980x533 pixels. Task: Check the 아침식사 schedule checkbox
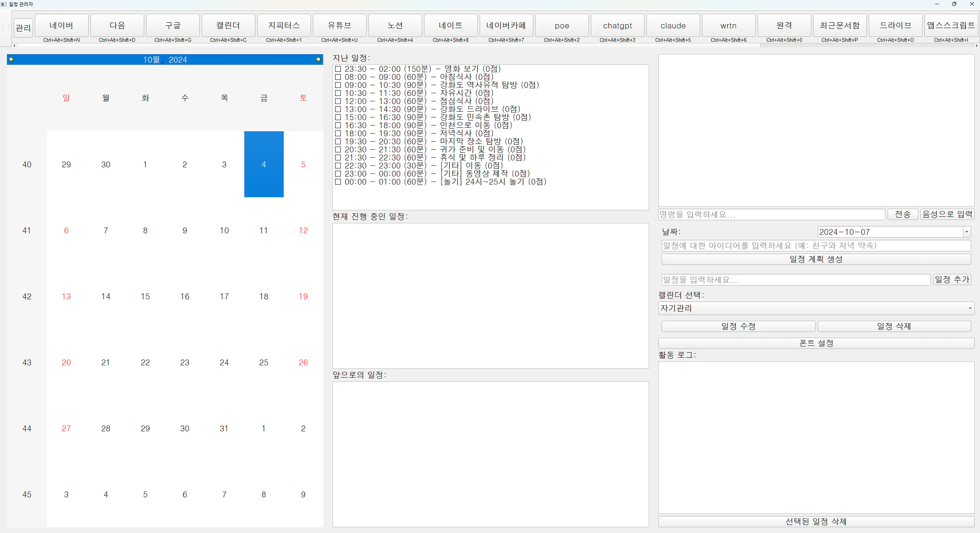point(338,77)
